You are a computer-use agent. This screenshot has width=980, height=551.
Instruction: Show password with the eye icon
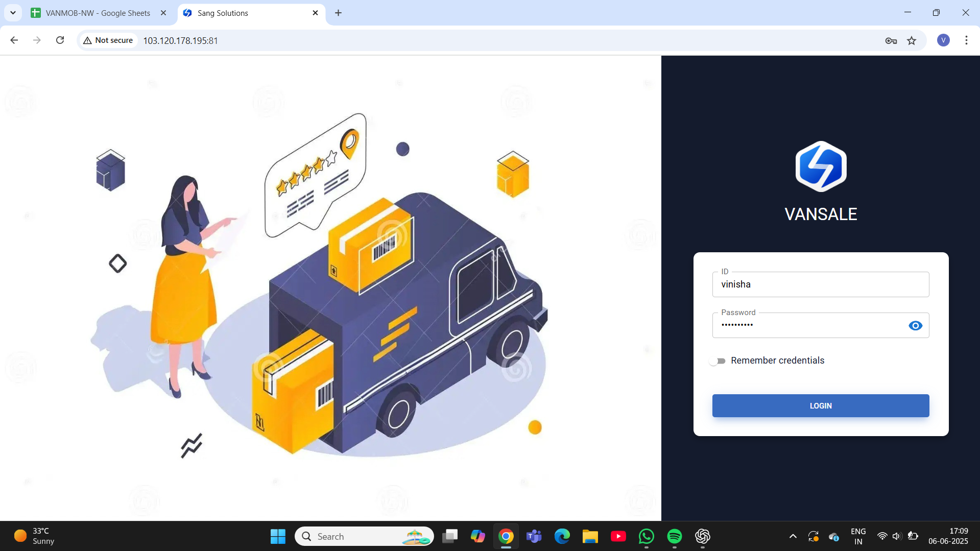pyautogui.click(x=915, y=326)
